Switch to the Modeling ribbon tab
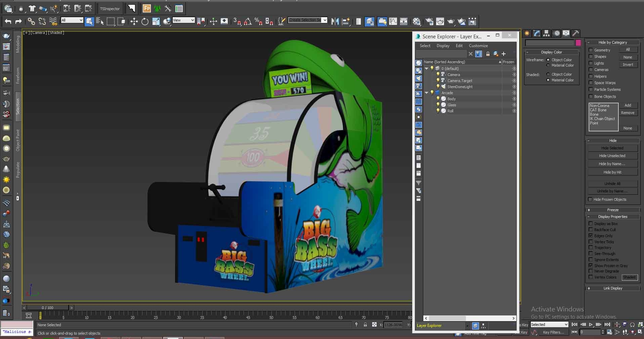Screen dimensions: 644x339 18,43
